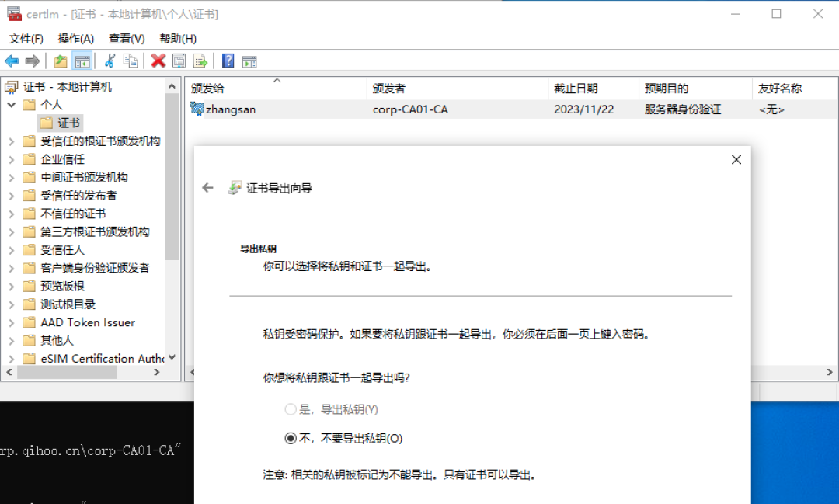The height and width of the screenshot is (504, 839).
Task: Click the 2023/11/22 expiry date cell
Action: (583, 109)
